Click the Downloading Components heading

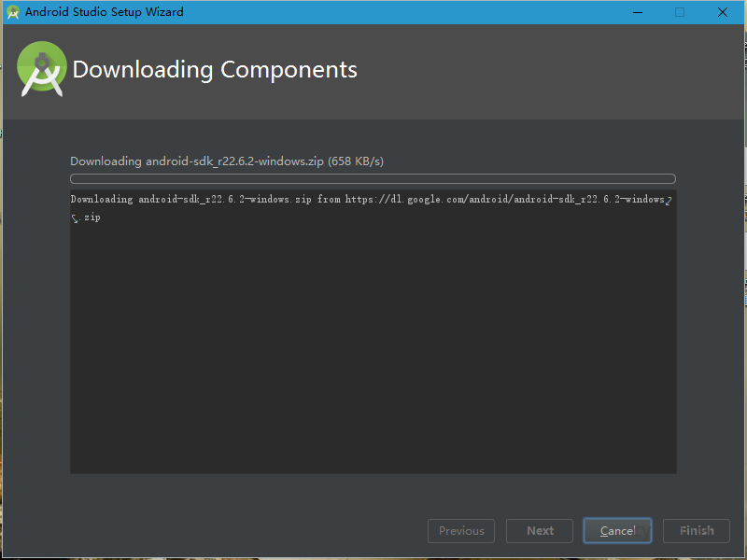click(x=215, y=70)
